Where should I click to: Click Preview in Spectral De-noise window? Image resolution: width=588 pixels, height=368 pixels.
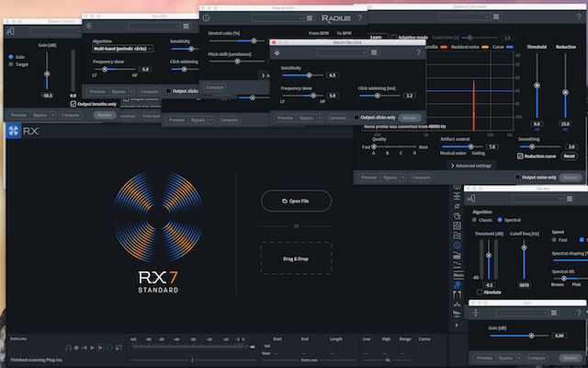point(368,178)
